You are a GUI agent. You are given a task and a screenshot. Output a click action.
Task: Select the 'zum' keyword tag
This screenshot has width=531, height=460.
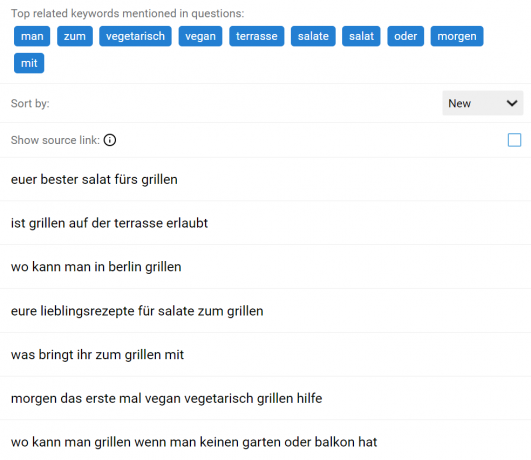[x=75, y=36]
